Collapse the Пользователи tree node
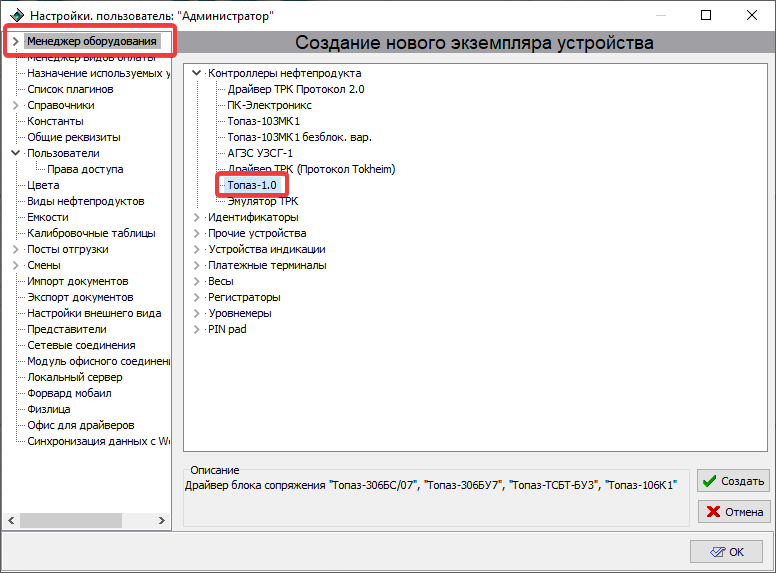The image size is (776, 573). (15, 153)
